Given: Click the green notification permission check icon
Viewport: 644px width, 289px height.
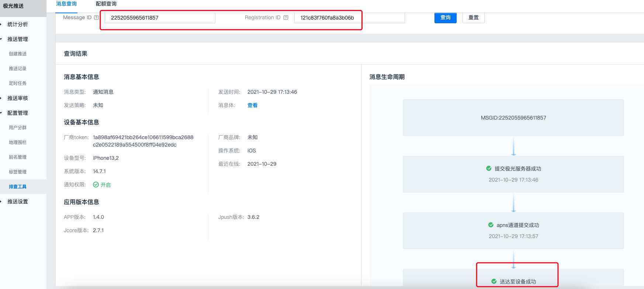Looking at the screenshot, I should (96, 185).
